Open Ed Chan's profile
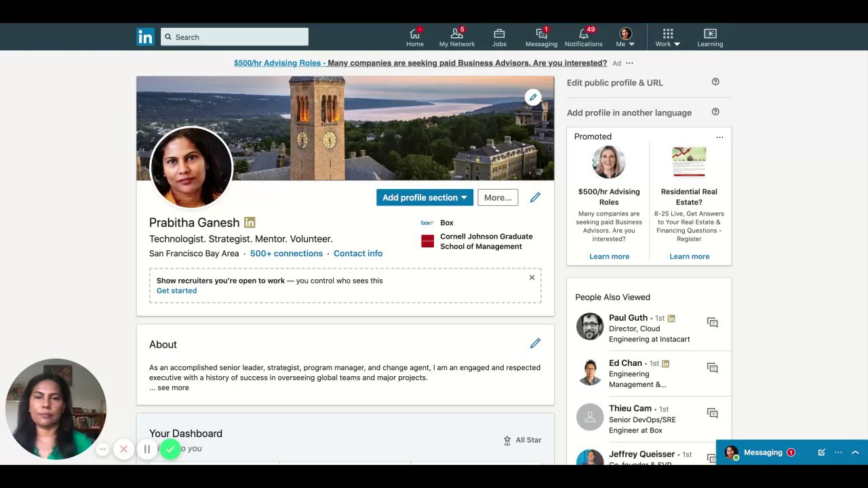This screenshot has width=868, height=488. click(625, 363)
